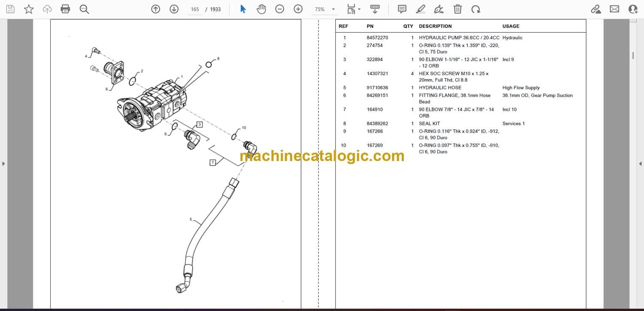Click the trash can delete icon
The image size is (644, 311).
[x=458, y=9]
